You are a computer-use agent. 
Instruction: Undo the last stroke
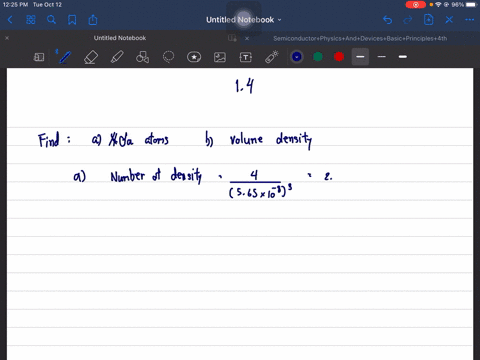click(387, 20)
